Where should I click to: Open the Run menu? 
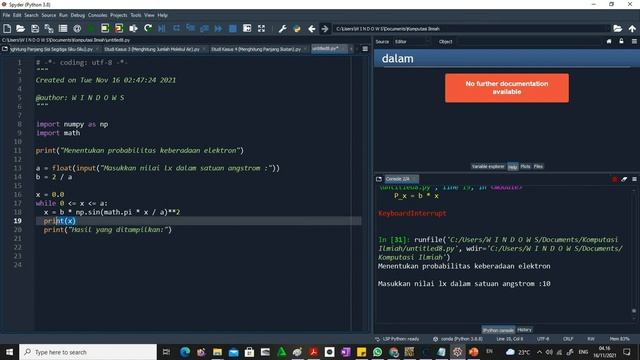click(x=63, y=15)
